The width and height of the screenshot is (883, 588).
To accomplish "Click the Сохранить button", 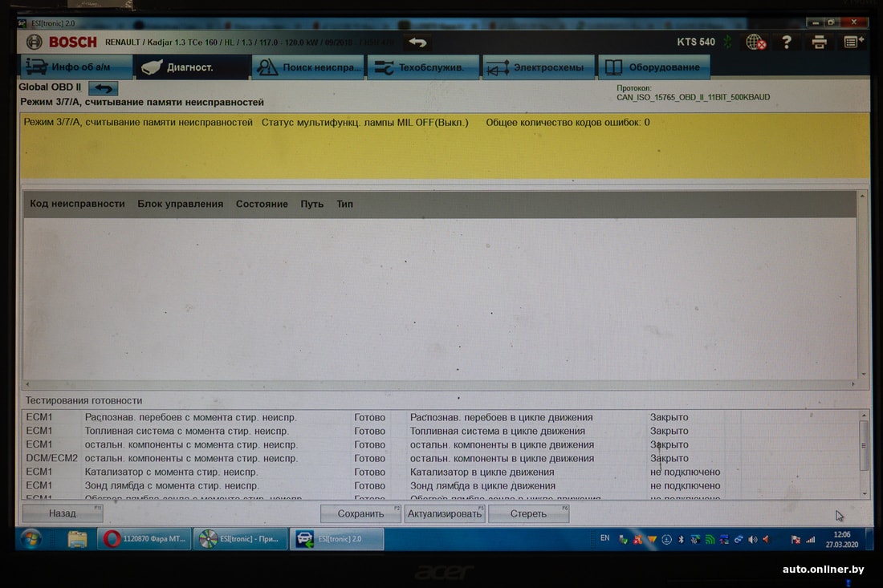I will (x=360, y=513).
